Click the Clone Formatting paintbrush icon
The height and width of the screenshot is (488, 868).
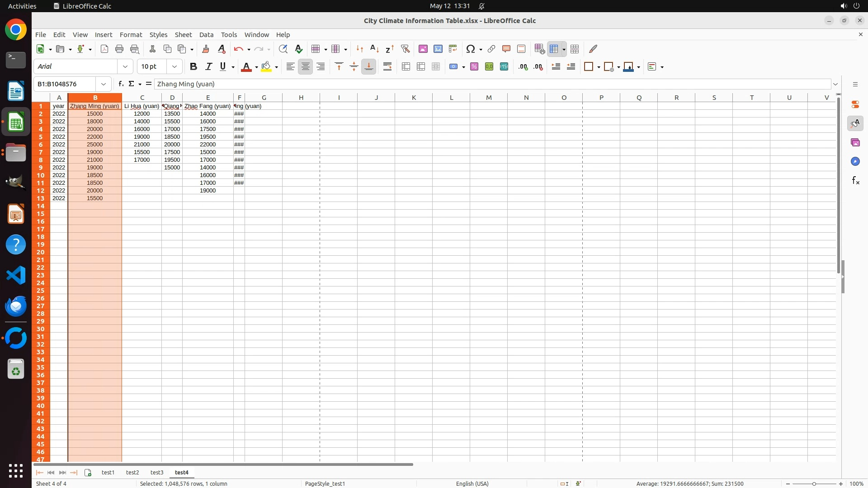click(x=206, y=49)
